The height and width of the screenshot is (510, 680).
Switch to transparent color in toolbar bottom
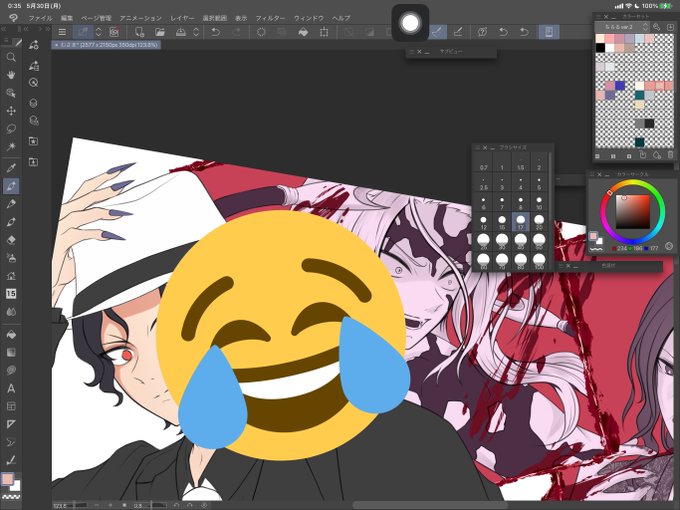[x=11, y=497]
